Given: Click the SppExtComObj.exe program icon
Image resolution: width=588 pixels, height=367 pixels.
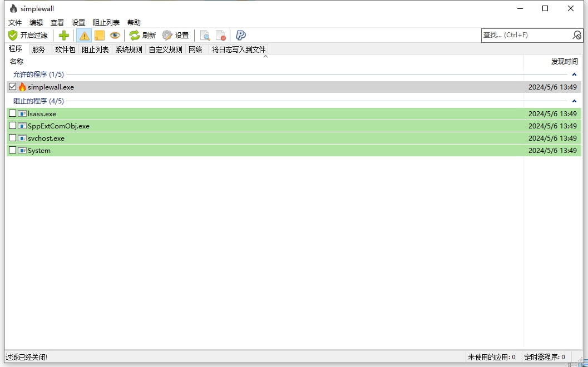Looking at the screenshot, I should coord(22,126).
